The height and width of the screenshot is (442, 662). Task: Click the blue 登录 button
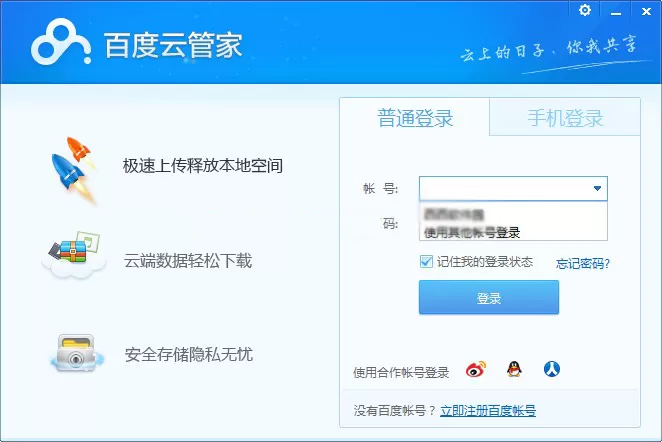[x=489, y=298]
